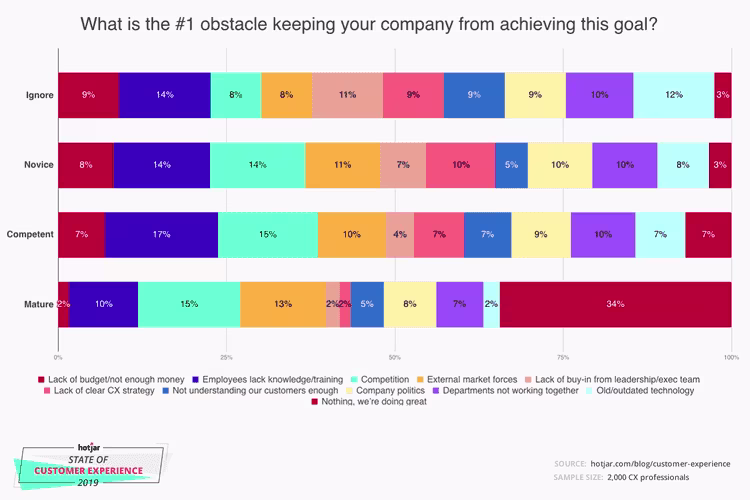Click the Mature row label

pos(39,304)
